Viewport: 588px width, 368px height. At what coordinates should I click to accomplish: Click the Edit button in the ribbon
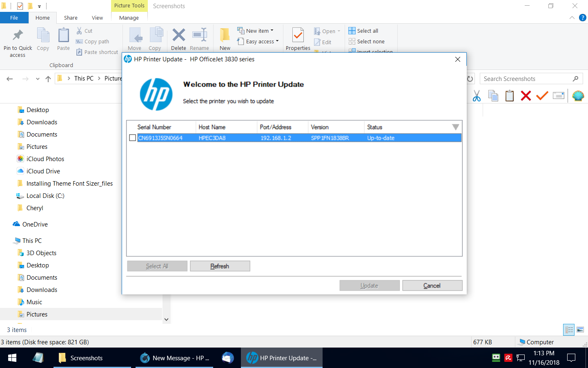(323, 42)
